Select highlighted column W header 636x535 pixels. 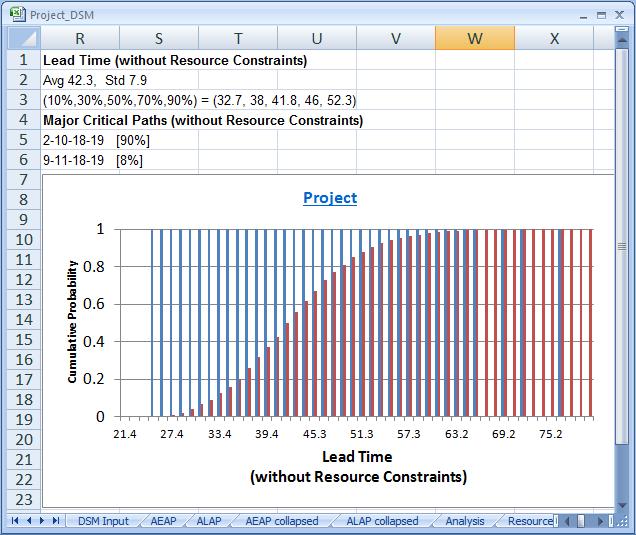[x=475, y=39]
